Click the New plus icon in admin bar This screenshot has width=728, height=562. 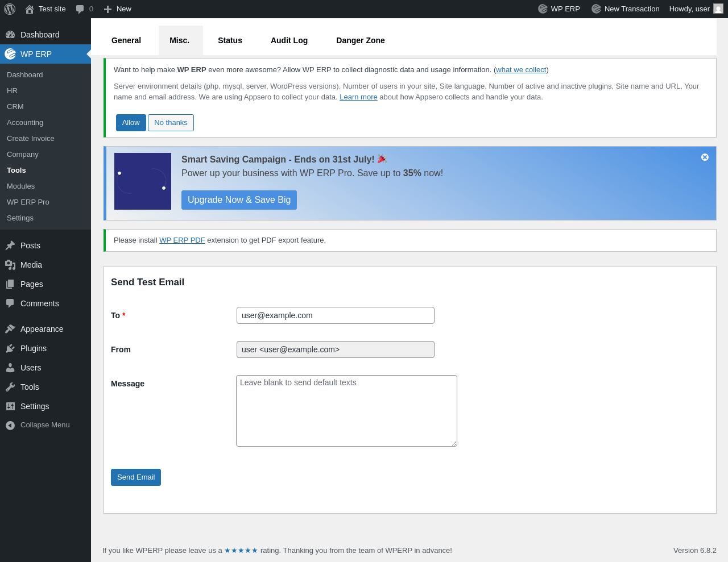pos(107,9)
